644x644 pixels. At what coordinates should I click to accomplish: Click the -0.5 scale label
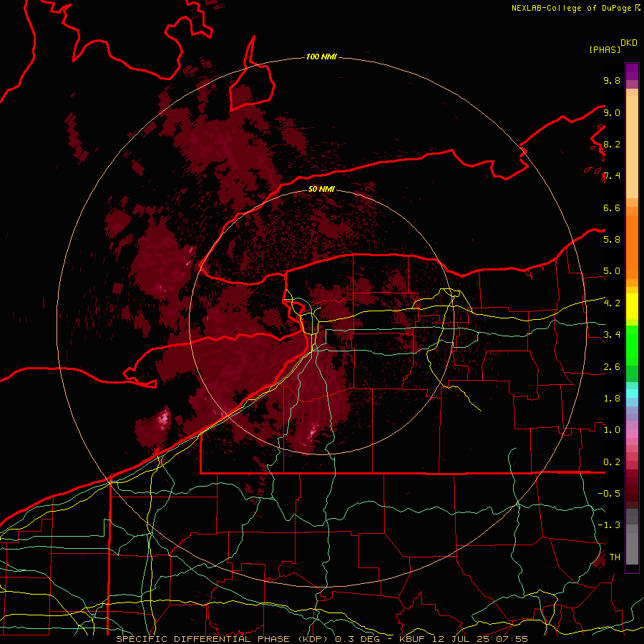(x=609, y=494)
